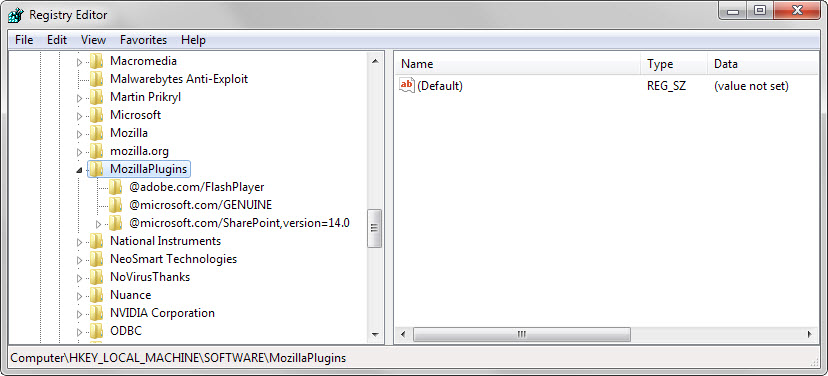Select the MozillaPlugins label
This screenshot has height=376, width=828.
(148, 169)
